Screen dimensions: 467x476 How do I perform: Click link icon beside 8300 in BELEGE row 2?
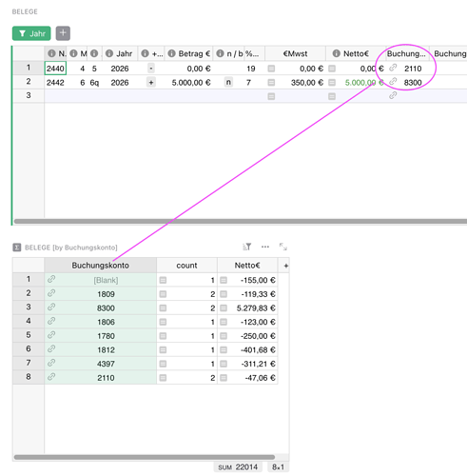click(393, 82)
